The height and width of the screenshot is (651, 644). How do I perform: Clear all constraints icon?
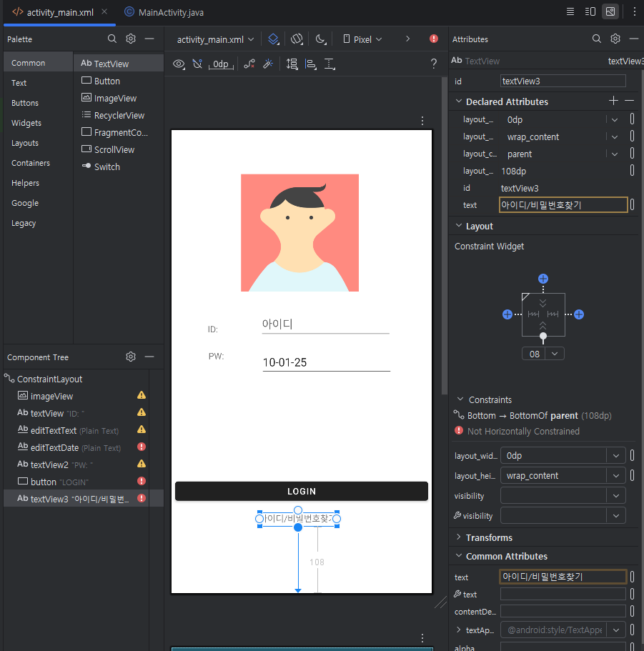pyautogui.click(x=249, y=64)
